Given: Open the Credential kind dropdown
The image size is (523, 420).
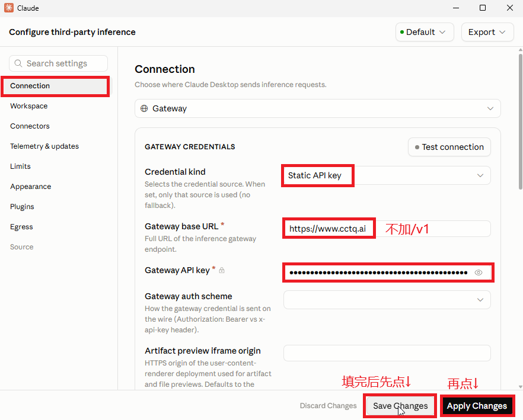Looking at the screenshot, I should pyautogui.click(x=387, y=175).
